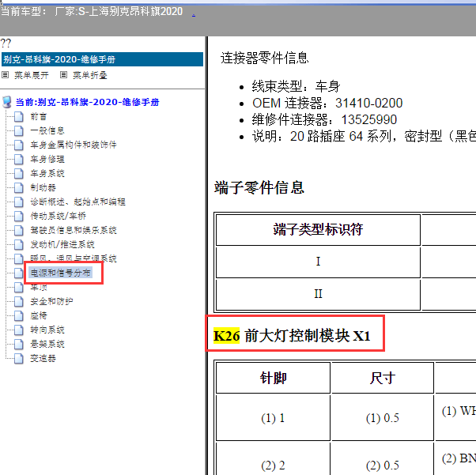Select the 车身系统 entry

point(47,174)
